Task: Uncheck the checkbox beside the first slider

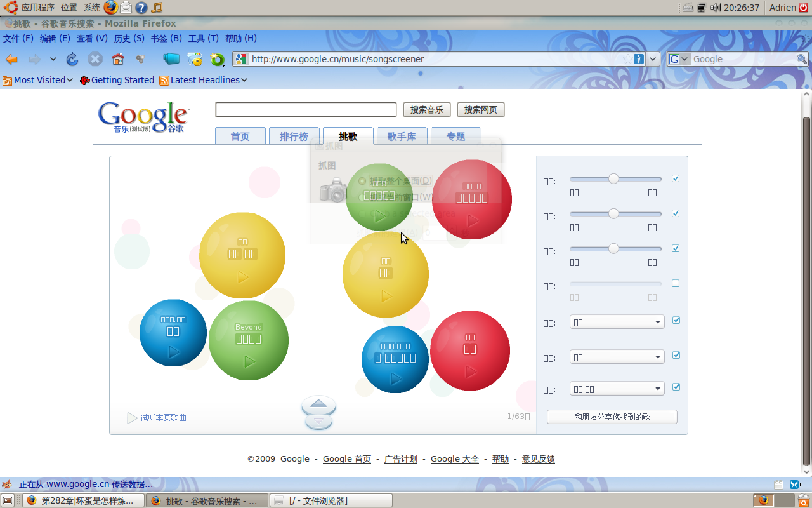Action: (676, 178)
